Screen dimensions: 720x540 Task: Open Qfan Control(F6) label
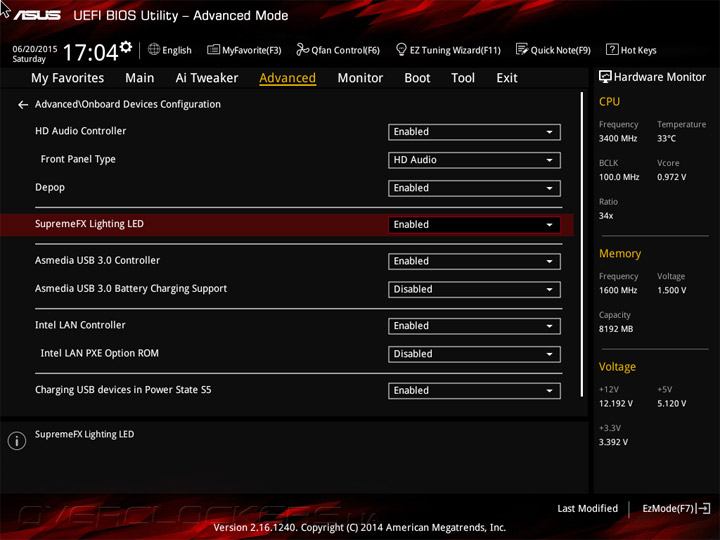346,50
